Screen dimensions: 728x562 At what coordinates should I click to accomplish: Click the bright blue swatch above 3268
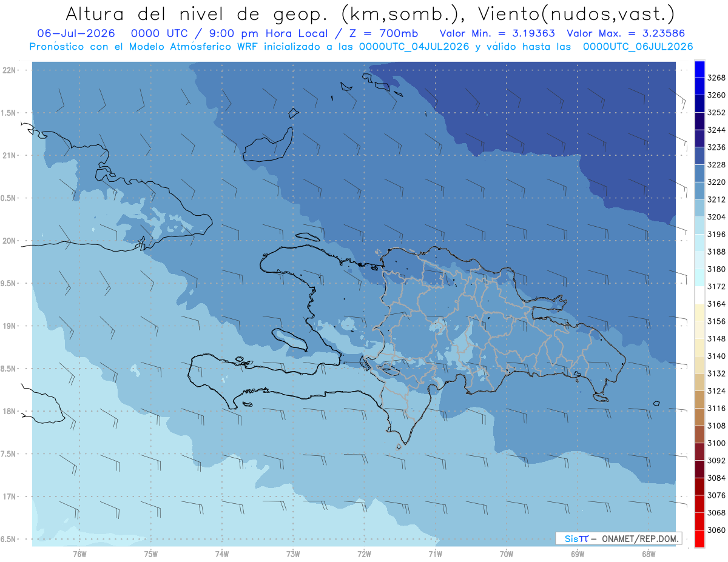tap(699, 69)
